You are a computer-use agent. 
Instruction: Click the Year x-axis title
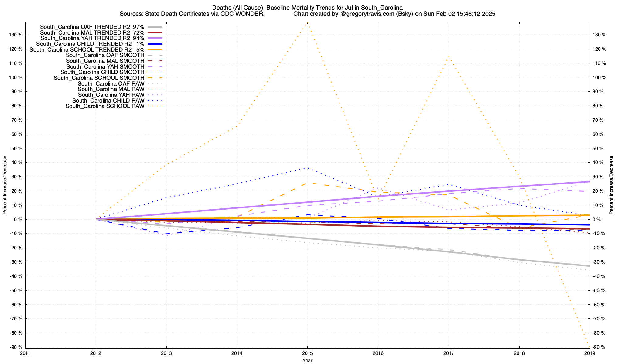pos(307,360)
